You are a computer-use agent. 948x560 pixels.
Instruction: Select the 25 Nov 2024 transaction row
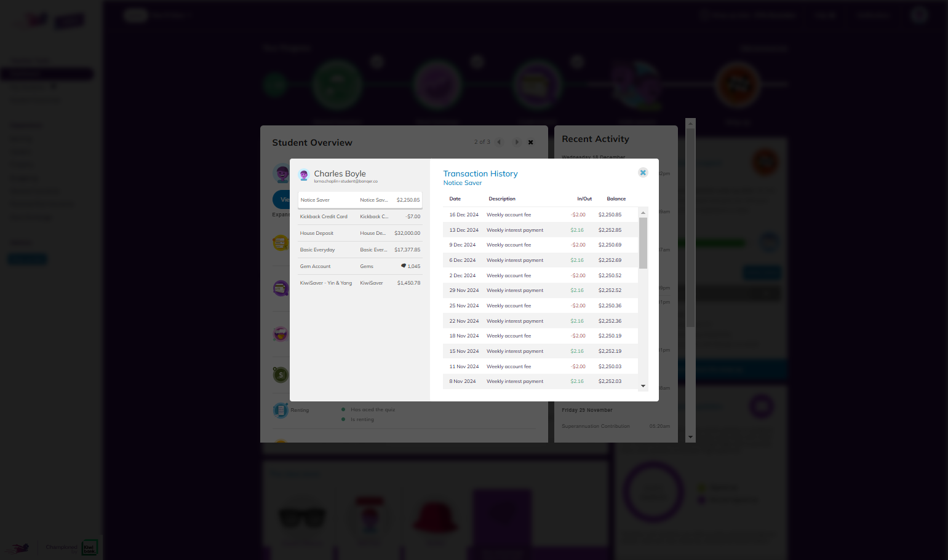(540, 306)
